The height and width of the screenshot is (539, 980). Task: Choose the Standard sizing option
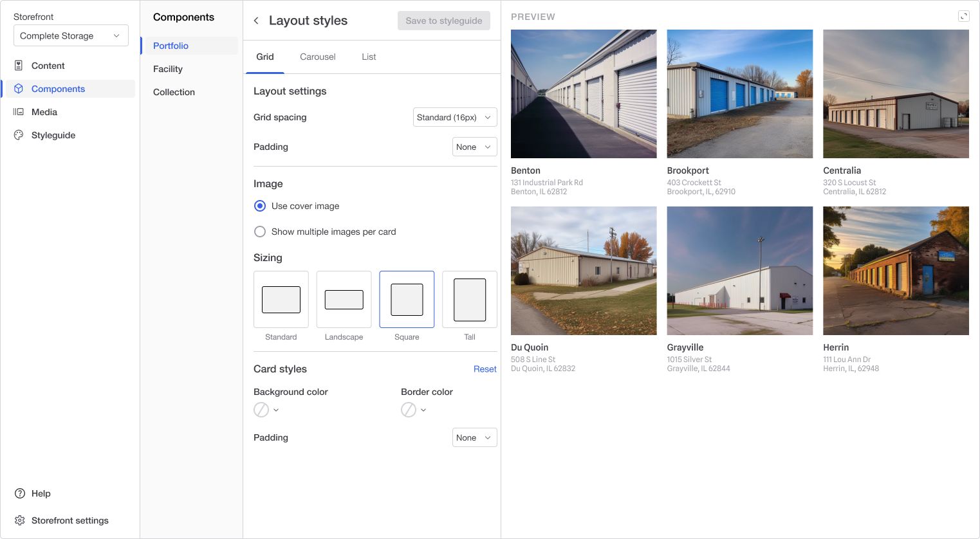pyautogui.click(x=281, y=300)
